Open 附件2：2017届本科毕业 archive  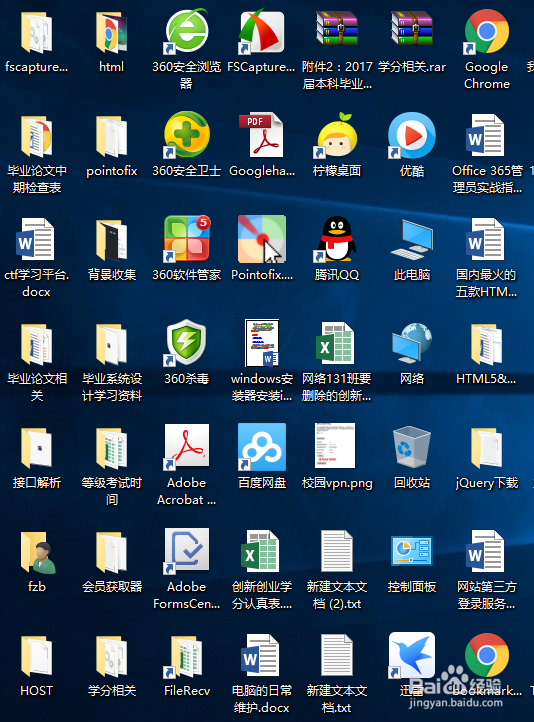[337, 29]
